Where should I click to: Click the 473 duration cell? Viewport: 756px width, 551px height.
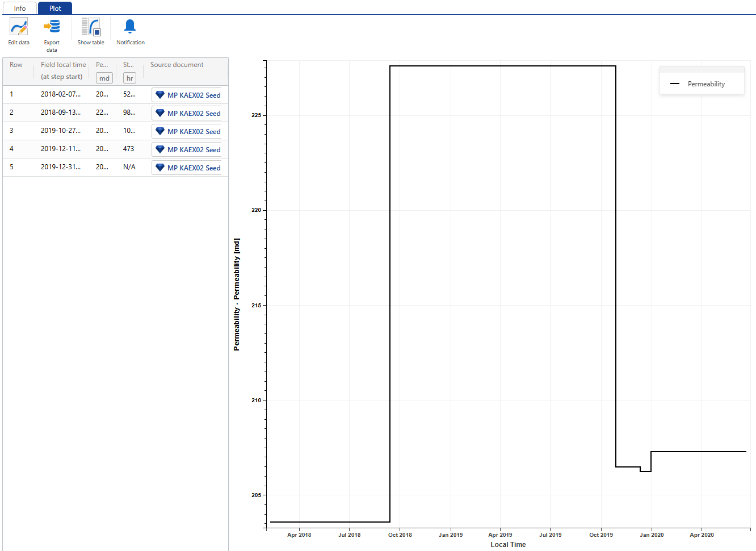tap(129, 149)
